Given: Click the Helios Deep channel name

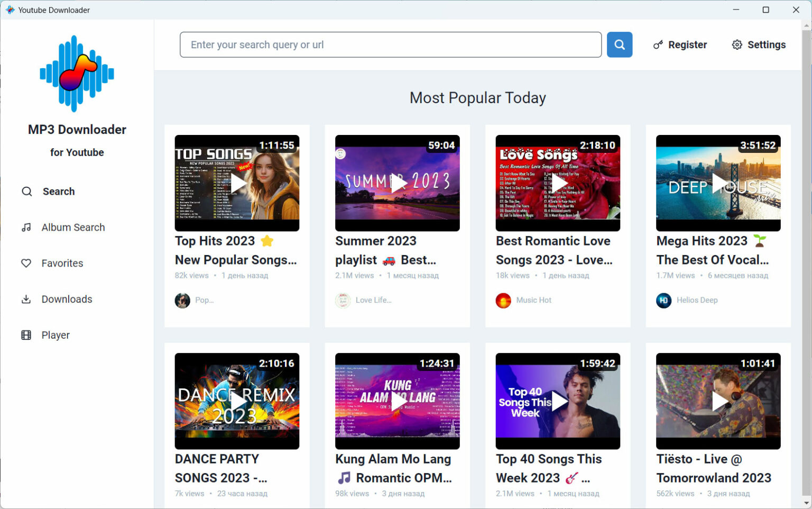Looking at the screenshot, I should point(697,300).
